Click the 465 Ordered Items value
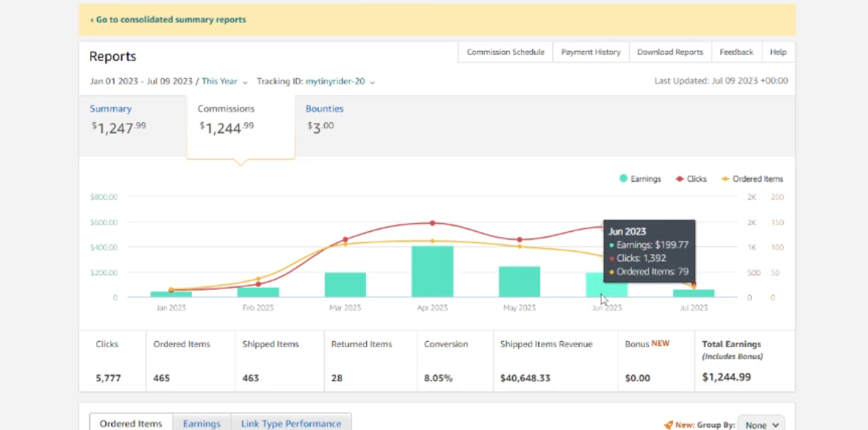Screen dimensions: 868x430 [162, 378]
